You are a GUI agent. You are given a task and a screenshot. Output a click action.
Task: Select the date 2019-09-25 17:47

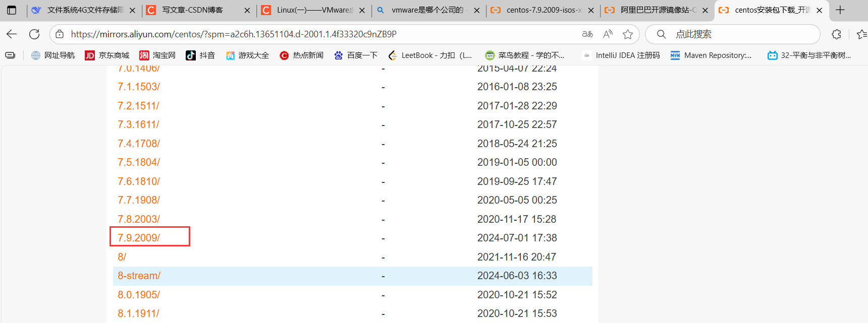517,181
